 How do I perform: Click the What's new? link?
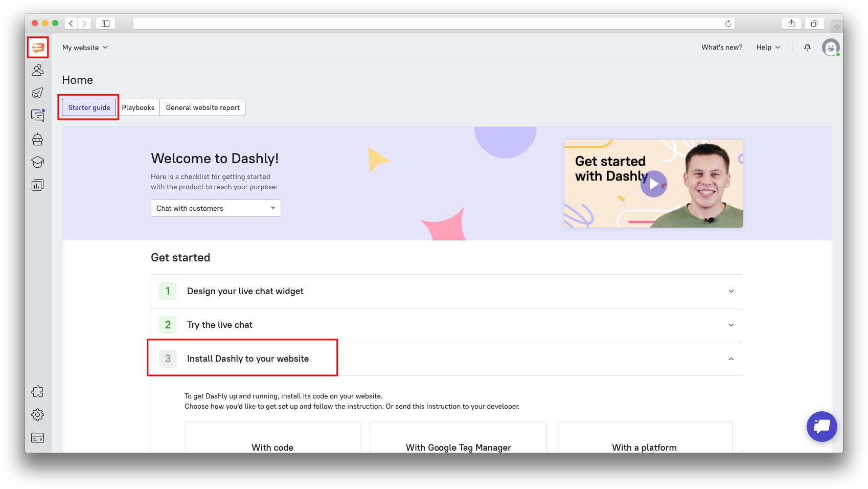722,48
